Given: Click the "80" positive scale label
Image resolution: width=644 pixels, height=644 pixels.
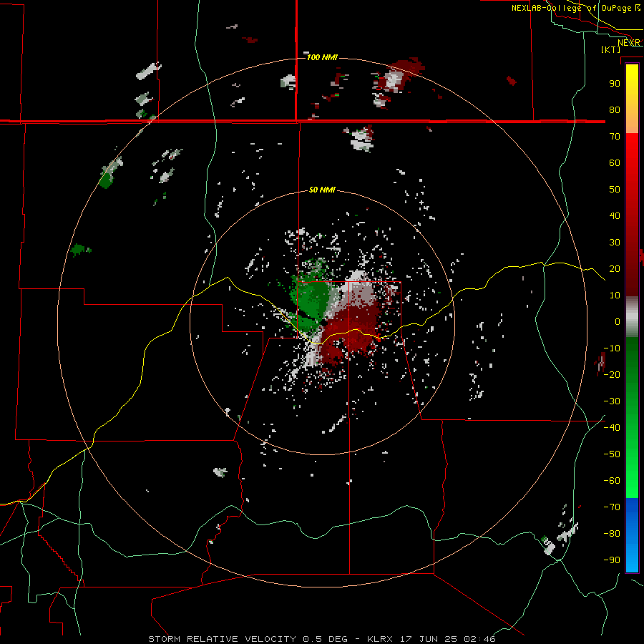Looking at the screenshot, I should [615, 110].
